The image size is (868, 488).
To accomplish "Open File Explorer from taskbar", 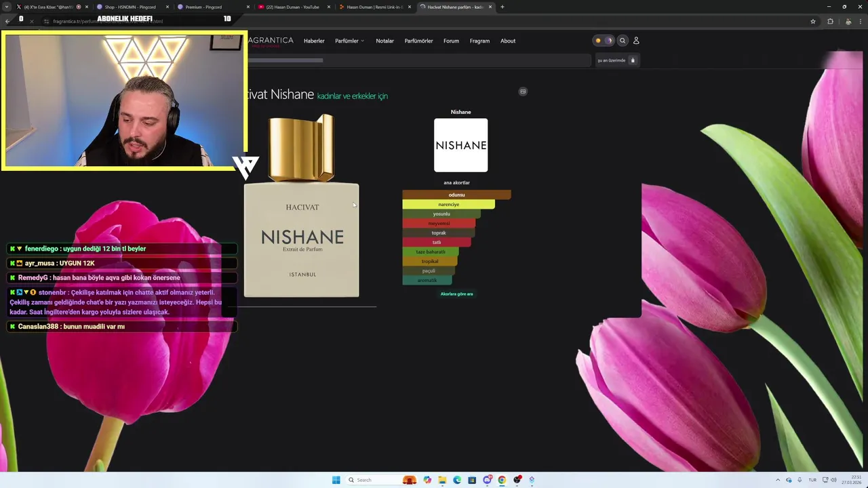I will (441, 480).
